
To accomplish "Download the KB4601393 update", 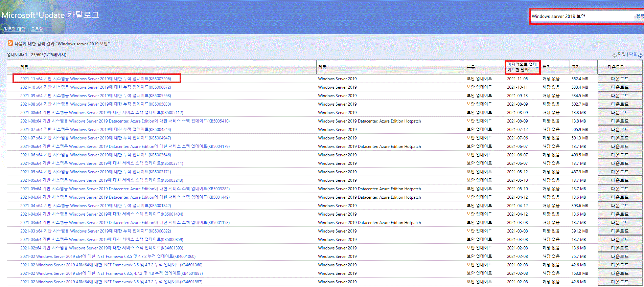I will (x=620, y=248).
